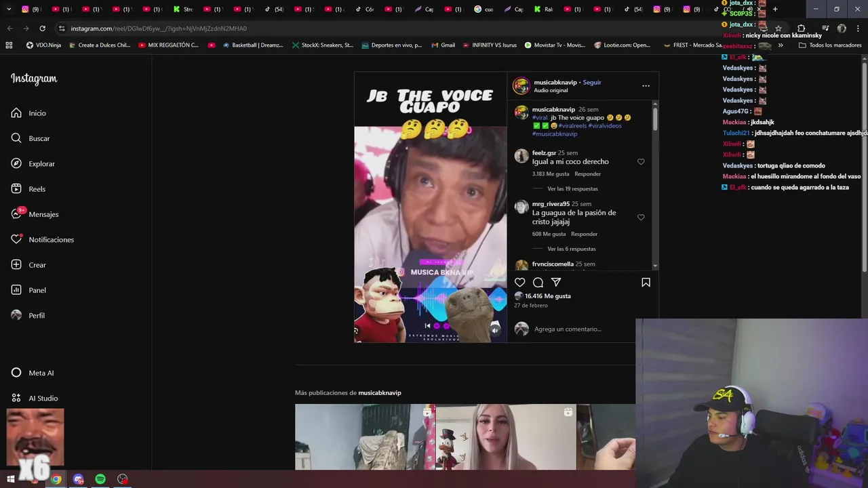Open feelz.gsr profile from comment
The height and width of the screenshot is (488, 868).
click(x=544, y=153)
